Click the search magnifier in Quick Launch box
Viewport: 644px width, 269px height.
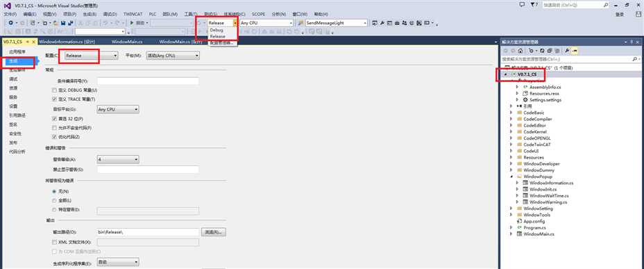coord(606,5)
